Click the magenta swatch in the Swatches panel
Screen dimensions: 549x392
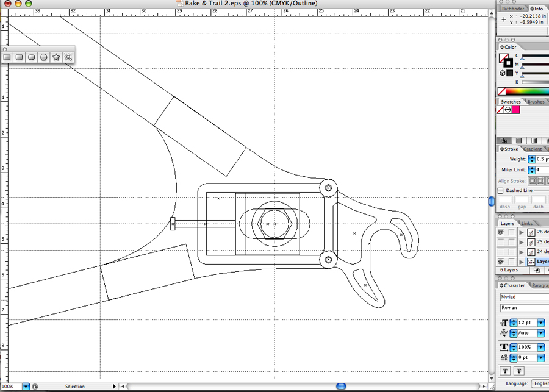pos(516,110)
